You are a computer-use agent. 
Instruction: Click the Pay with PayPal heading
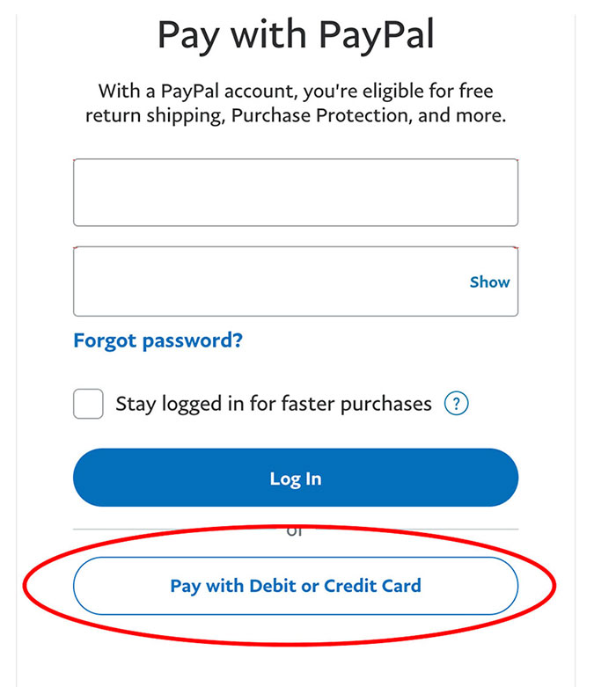[x=296, y=35]
